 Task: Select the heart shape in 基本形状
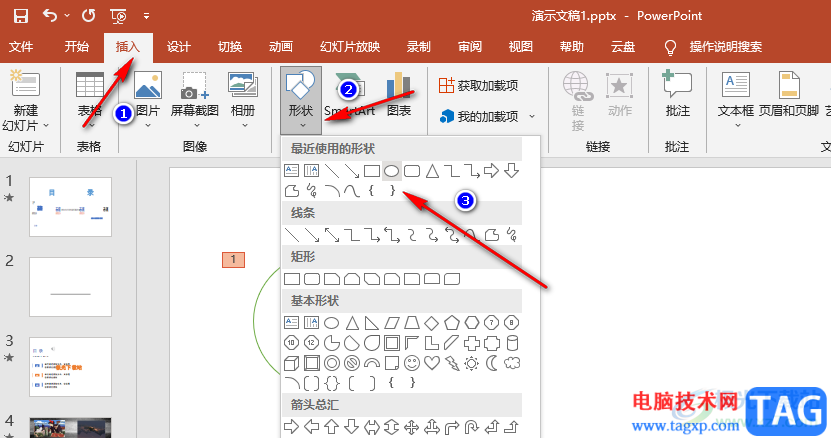(x=432, y=363)
